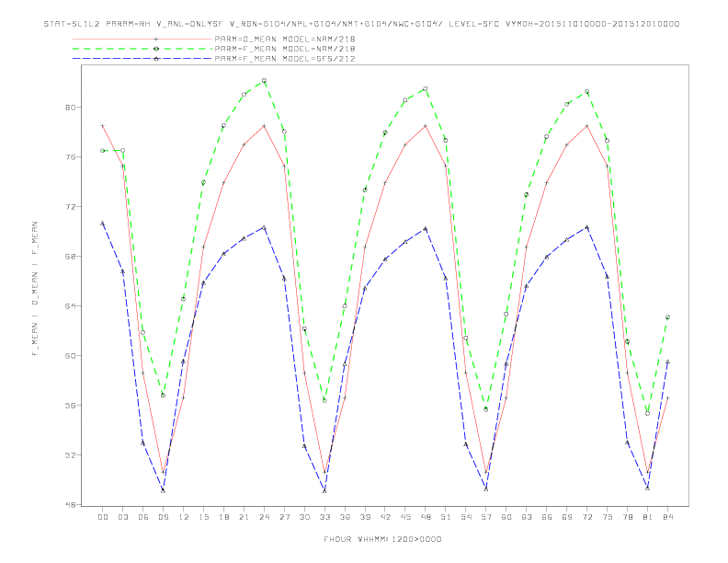The image size is (728, 563).
Task: Click x-axis tick label 75
Action: coord(608,517)
